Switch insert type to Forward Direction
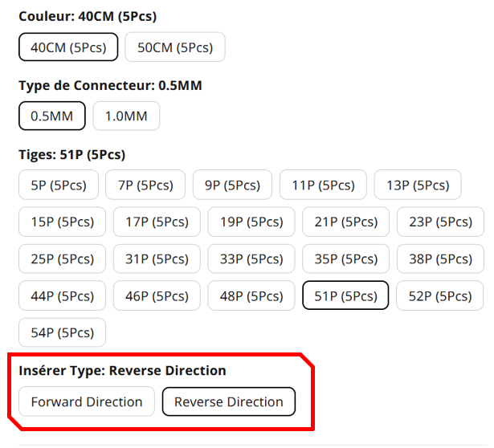Image resolution: width=494 pixels, height=448 pixels. click(x=87, y=401)
